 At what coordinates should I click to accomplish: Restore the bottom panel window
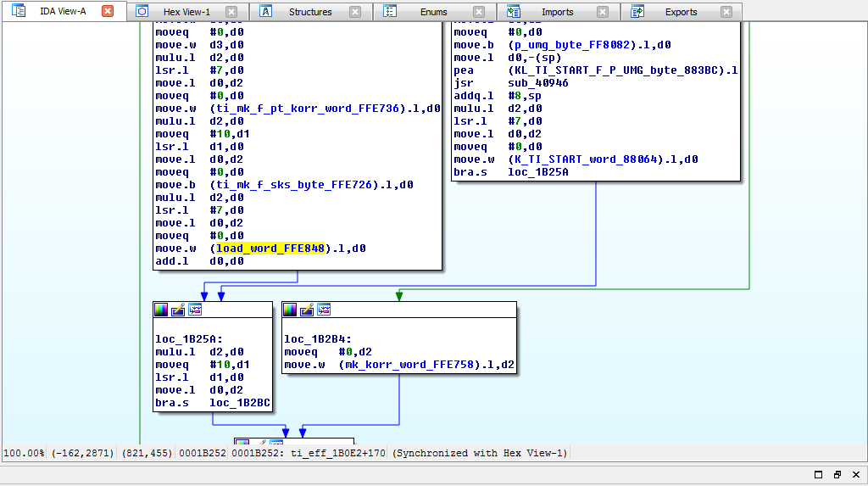837,474
